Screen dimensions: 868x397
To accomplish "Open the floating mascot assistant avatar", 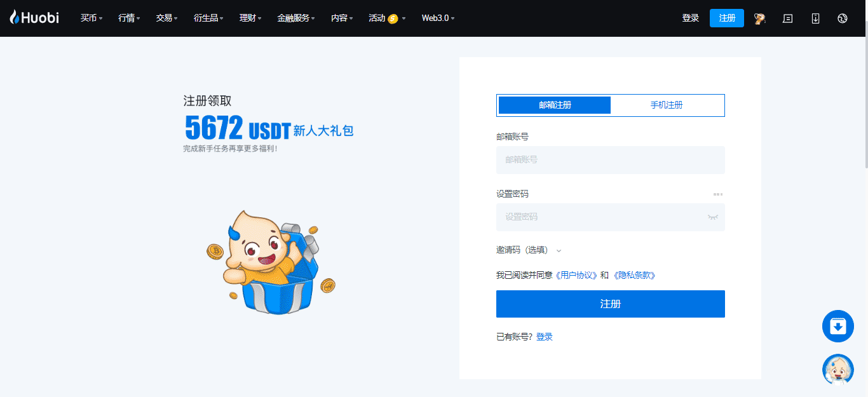I will [837, 369].
